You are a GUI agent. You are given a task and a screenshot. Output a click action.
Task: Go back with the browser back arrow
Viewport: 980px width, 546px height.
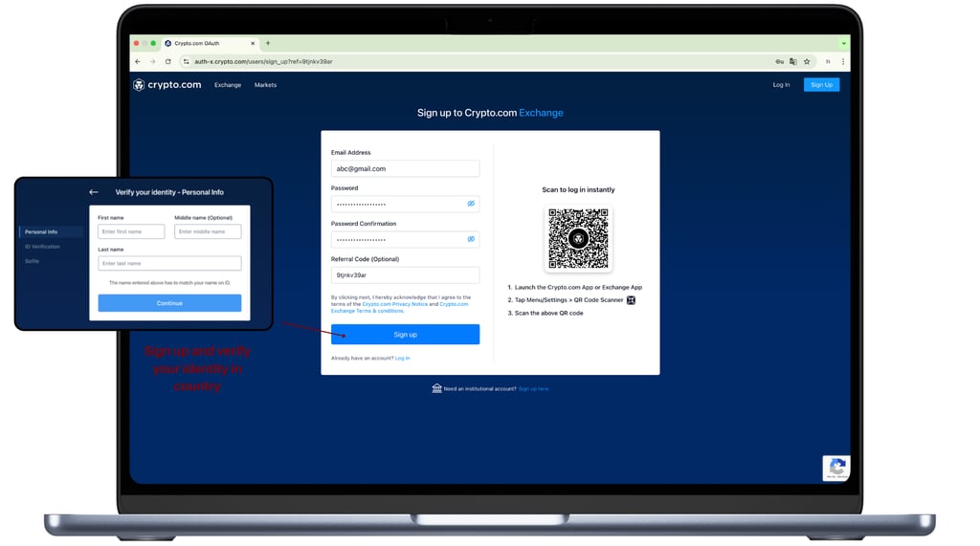(138, 62)
